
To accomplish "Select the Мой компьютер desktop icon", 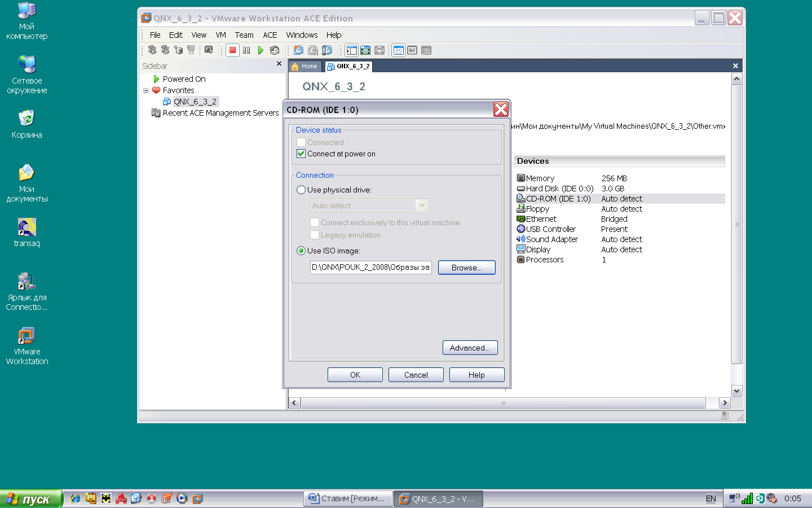I will pos(27,21).
